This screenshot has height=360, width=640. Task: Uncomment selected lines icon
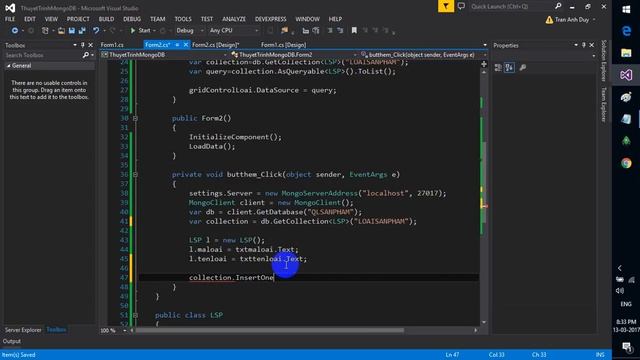point(340,31)
